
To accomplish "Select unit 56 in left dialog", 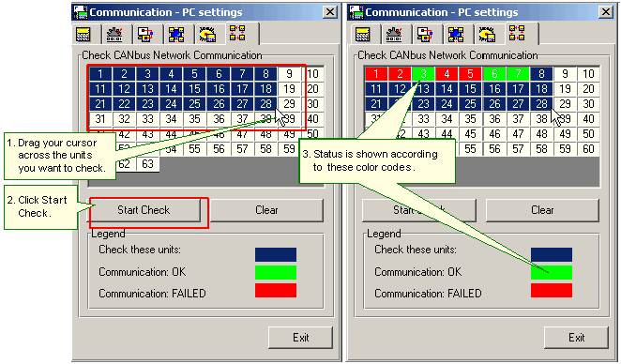I will tap(219, 149).
